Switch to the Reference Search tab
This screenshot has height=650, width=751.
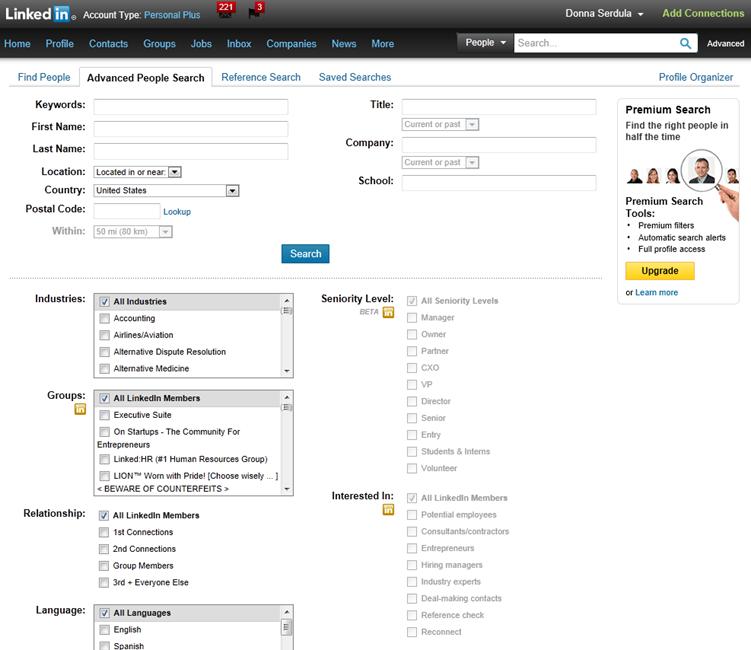pos(261,77)
